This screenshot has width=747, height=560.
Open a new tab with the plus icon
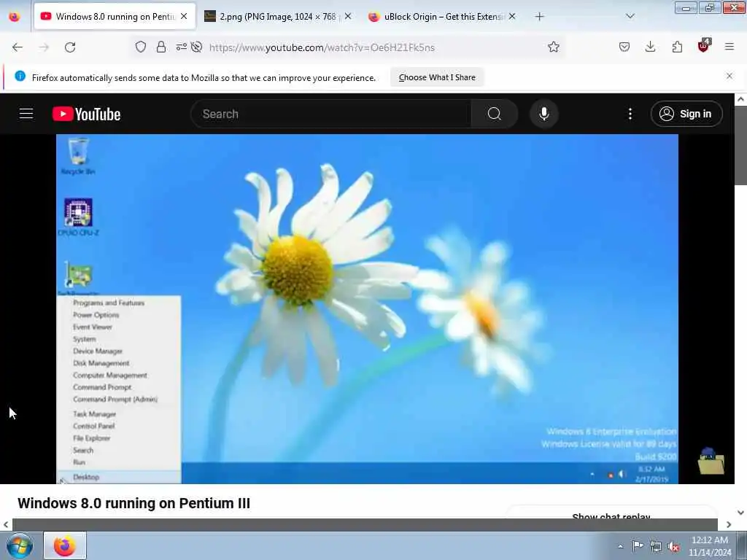pos(539,17)
